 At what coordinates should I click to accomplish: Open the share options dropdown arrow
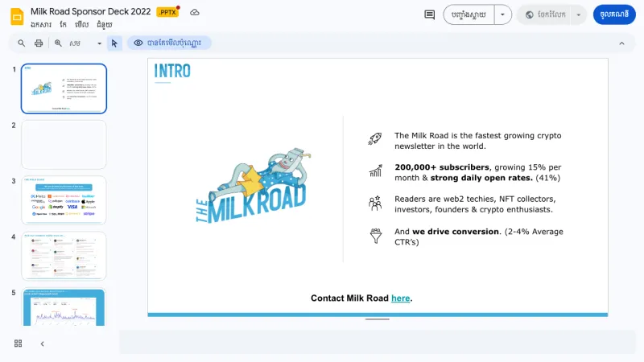point(578,14)
